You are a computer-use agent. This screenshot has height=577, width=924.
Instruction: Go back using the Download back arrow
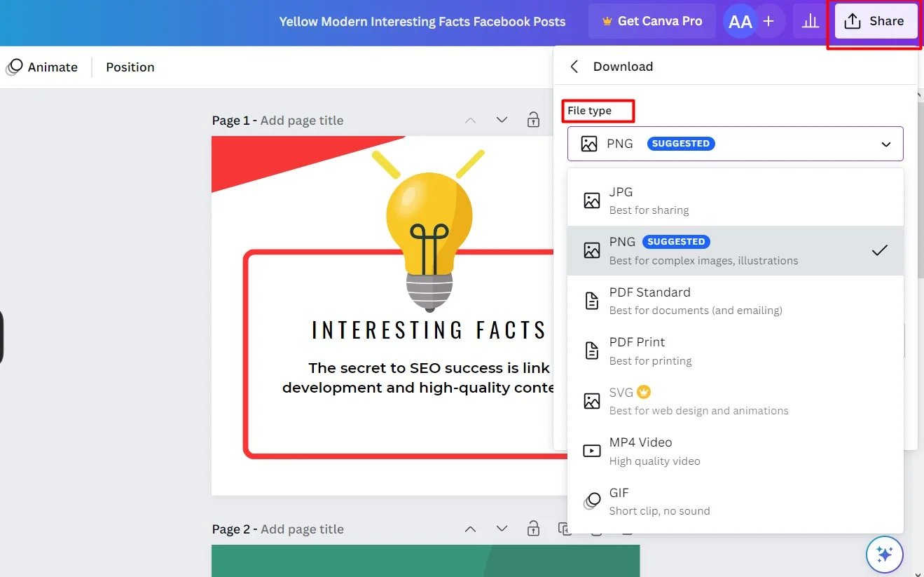coord(574,67)
